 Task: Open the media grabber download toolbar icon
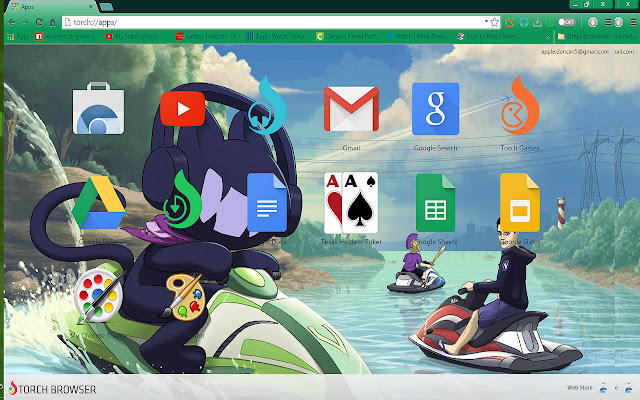[537, 22]
